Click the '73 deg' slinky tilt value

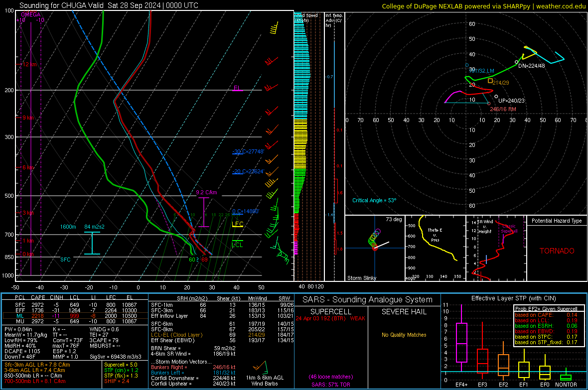coord(394,219)
